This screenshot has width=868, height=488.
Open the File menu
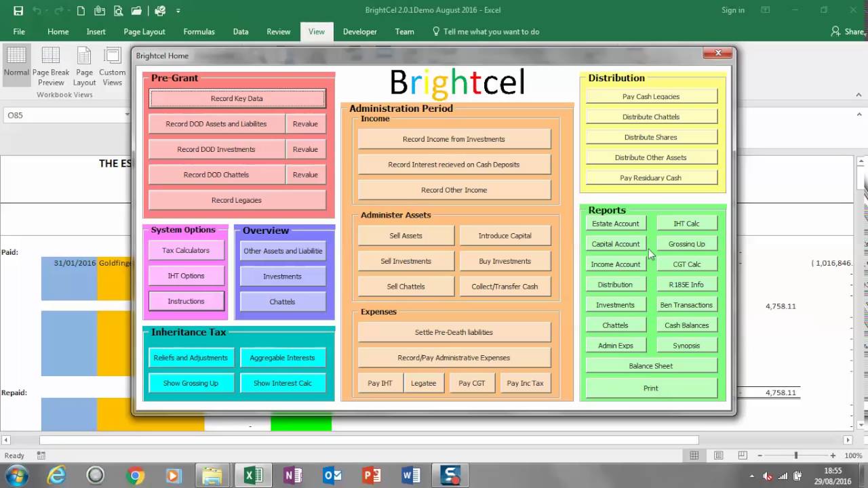19,32
